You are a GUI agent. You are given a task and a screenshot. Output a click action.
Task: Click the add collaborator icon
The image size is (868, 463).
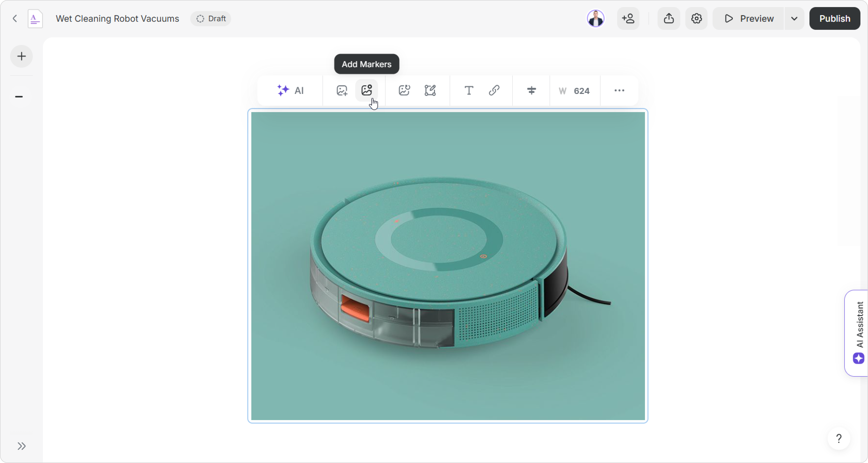pos(628,18)
